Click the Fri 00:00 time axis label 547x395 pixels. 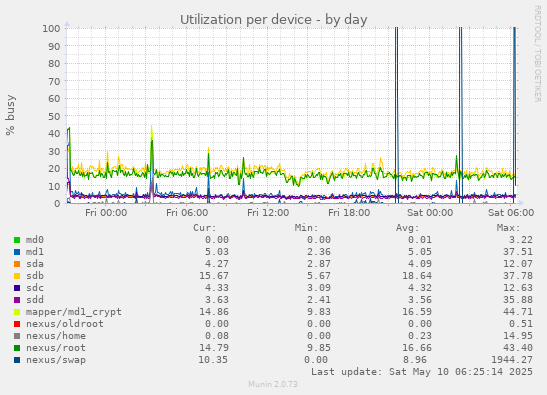[x=106, y=213]
